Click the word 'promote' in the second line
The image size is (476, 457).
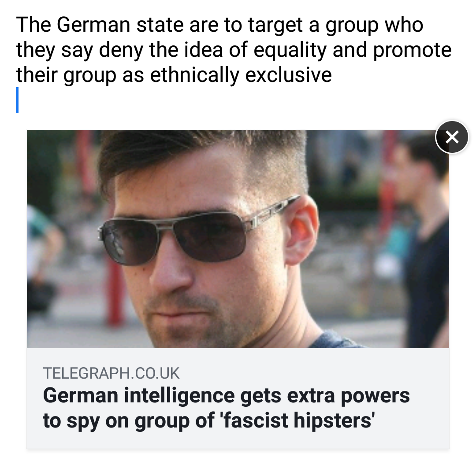(x=412, y=50)
